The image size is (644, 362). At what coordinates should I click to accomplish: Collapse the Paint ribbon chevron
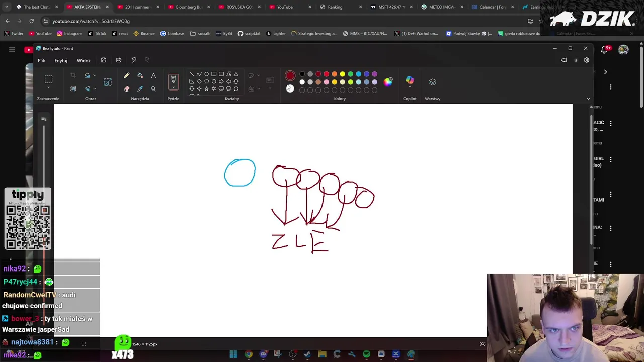click(588, 99)
